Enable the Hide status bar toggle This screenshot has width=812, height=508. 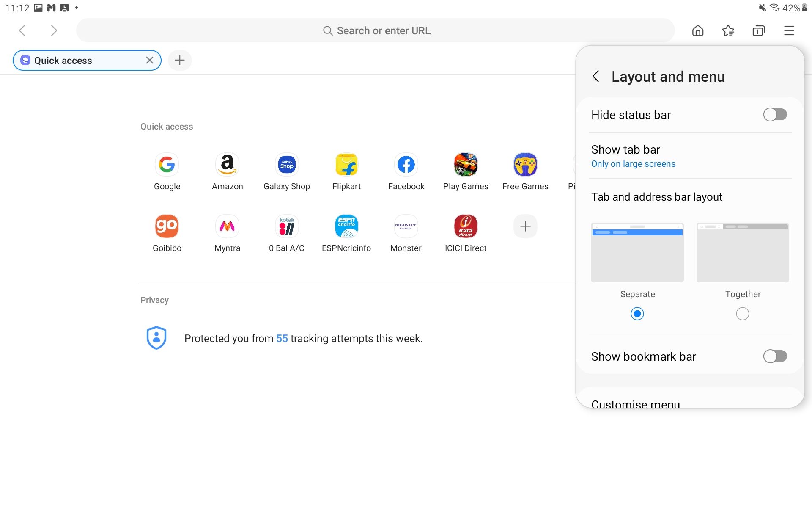pyautogui.click(x=775, y=114)
